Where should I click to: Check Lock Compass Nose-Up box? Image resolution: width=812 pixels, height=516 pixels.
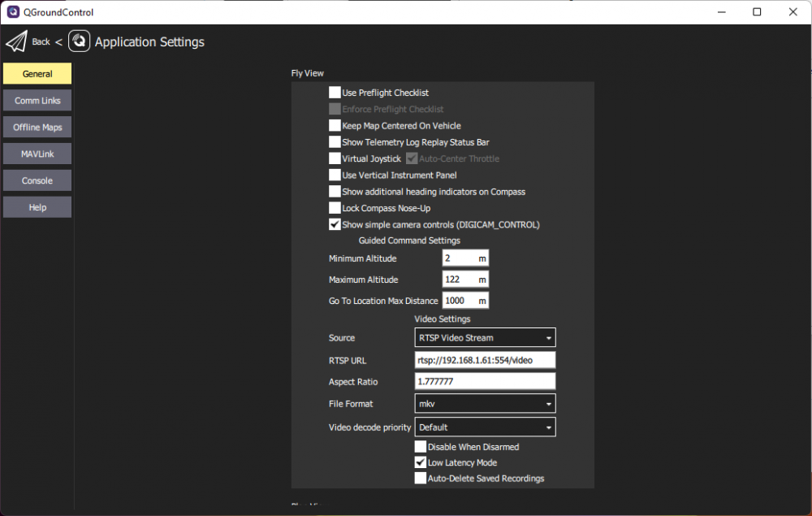pyautogui.click(x=335, y=209)
